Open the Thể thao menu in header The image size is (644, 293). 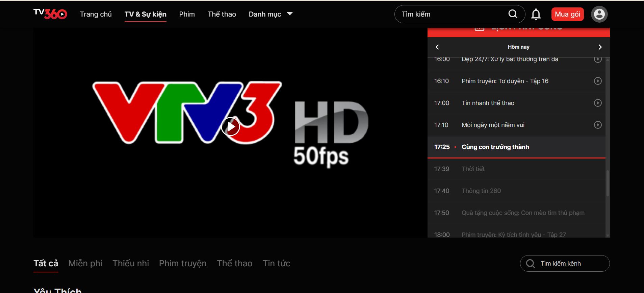click(x=222, y=14)
